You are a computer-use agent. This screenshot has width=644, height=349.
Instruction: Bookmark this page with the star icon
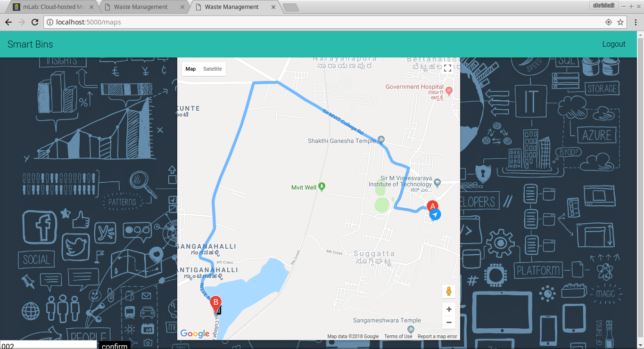(620, 22)
